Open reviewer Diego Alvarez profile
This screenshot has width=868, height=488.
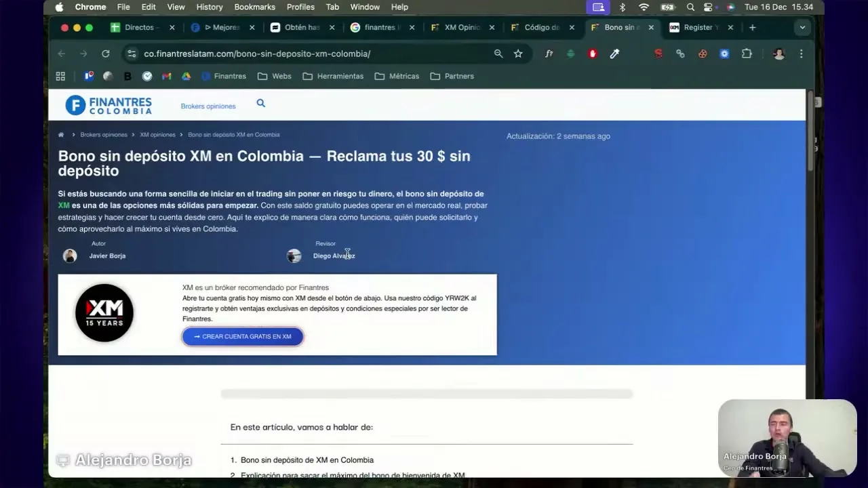334,256
